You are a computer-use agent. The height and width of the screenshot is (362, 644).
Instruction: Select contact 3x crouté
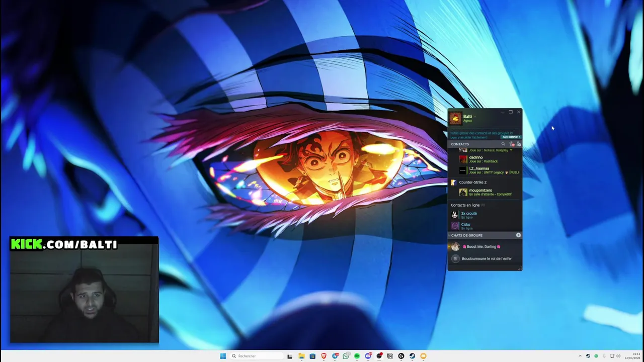point(485,215)
